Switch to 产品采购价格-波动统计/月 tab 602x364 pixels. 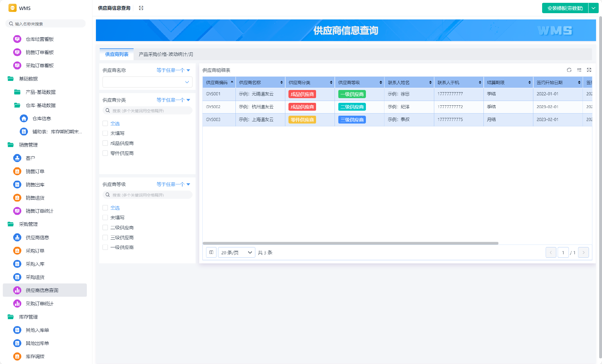click(x=166, y=54)
